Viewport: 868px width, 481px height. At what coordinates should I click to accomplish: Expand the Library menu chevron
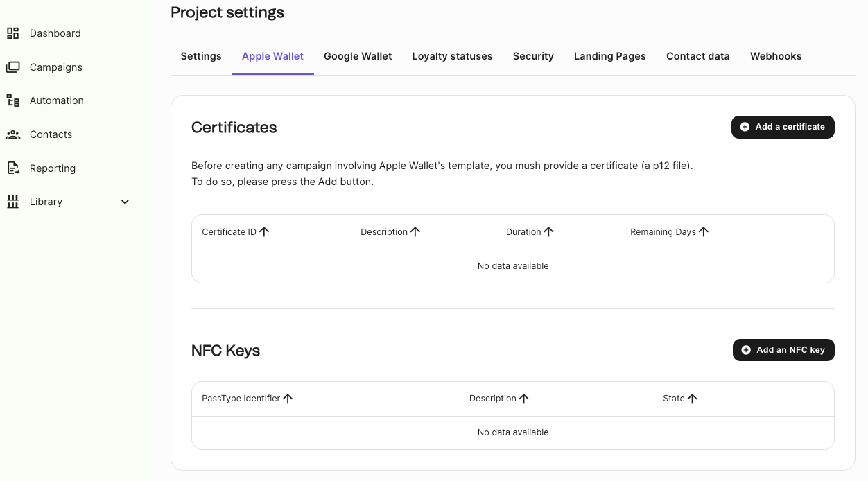click(x=125, y=202)
